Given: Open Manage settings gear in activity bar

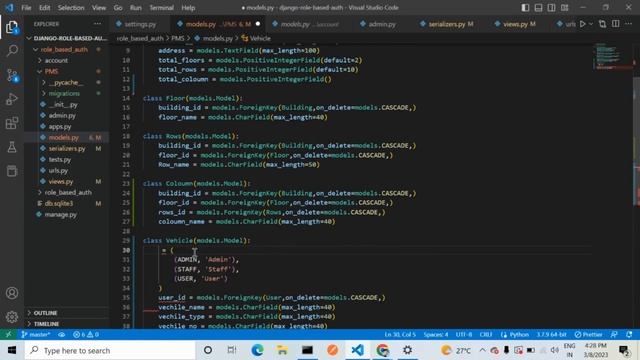Looking at the screenshot, I should point(12,317).
